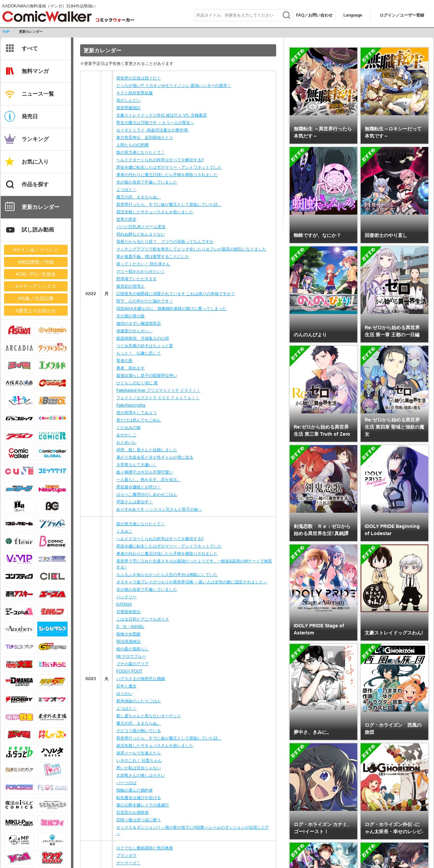Open 作品を探す in sidebar
434x868 pixels.
(36, 185)
